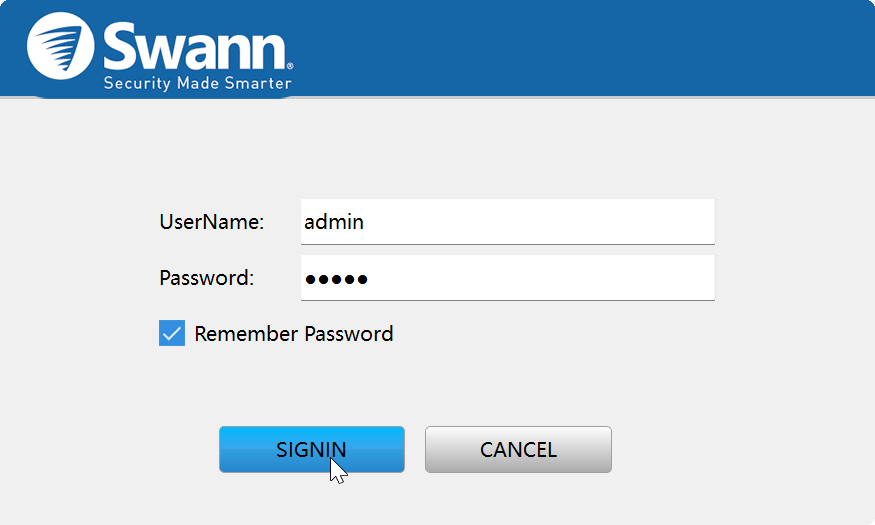Click the masked password dots
Viewport: 875px width, 525px height.
point(336,279)
